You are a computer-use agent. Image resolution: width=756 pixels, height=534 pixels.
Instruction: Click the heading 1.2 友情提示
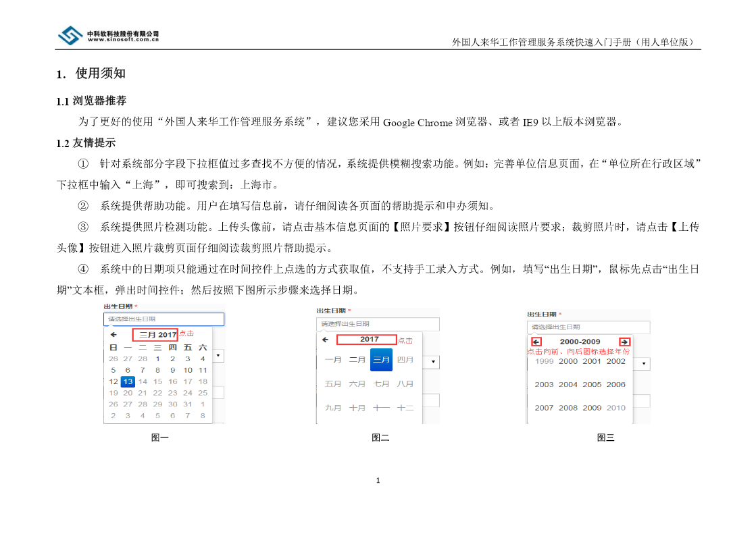click(x=86, y=142)
